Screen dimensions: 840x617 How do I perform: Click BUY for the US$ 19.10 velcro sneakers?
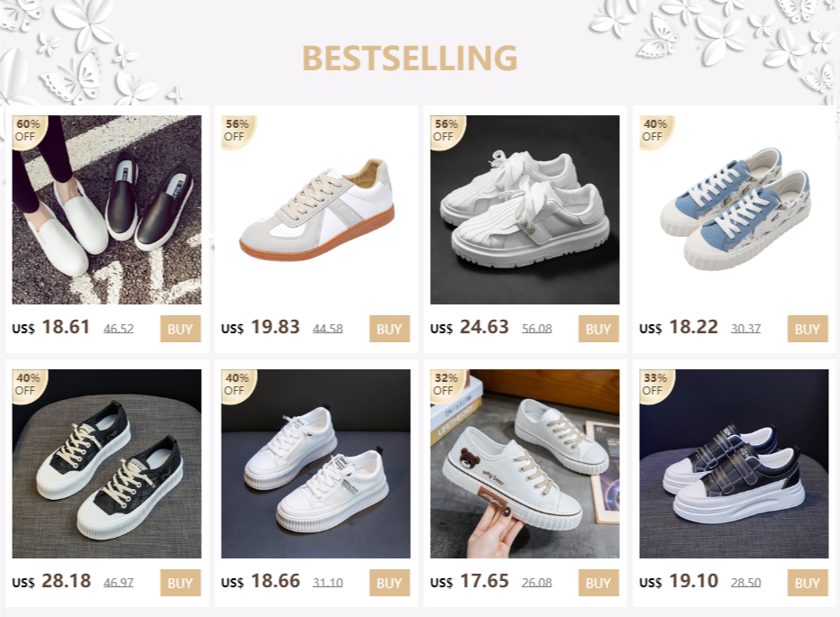coord(808,583)
